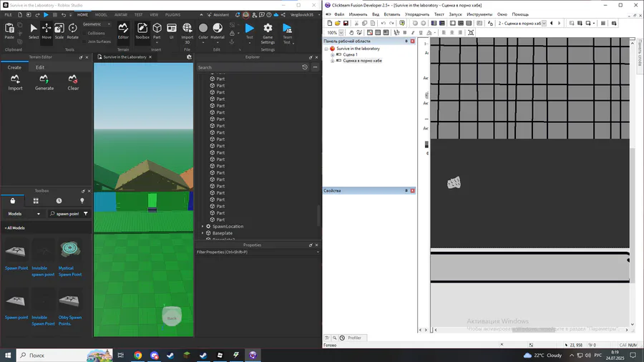Screen dimensions: 644x362
Task: Open Toolbox search filter options icon
Action: point(85,214)
